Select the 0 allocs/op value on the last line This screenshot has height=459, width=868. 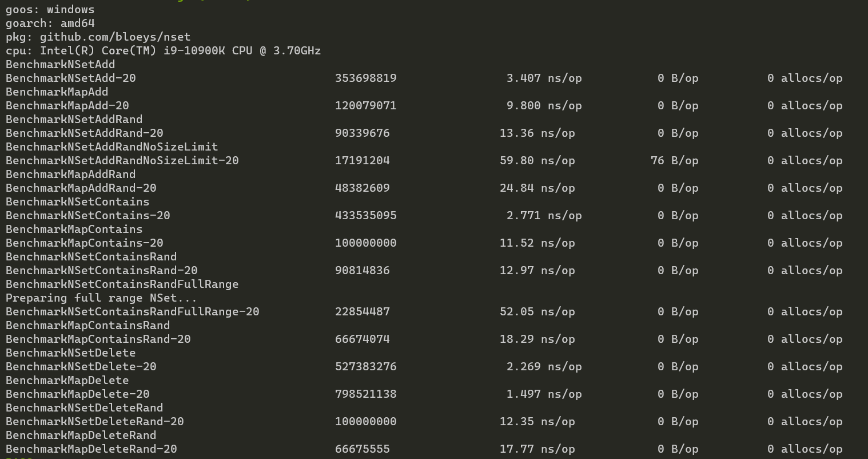point(805,449)
